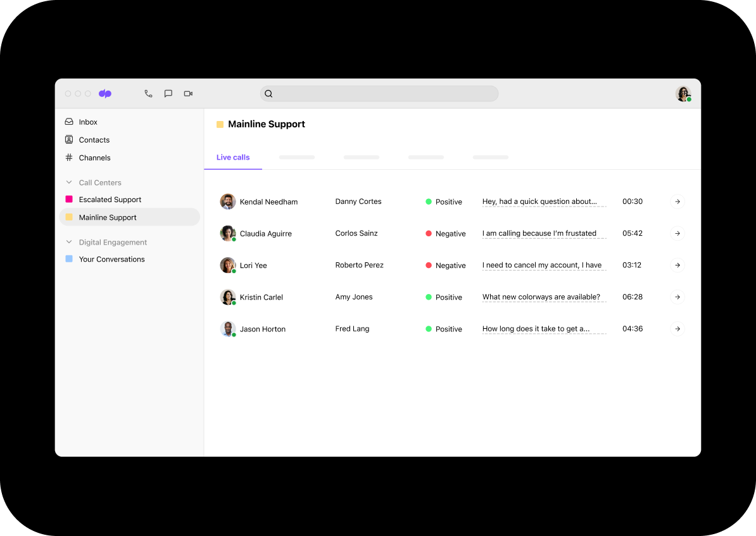
Task: Click caller Corlos Sainz
Action: pyautogui.click(x=356, y=234)
